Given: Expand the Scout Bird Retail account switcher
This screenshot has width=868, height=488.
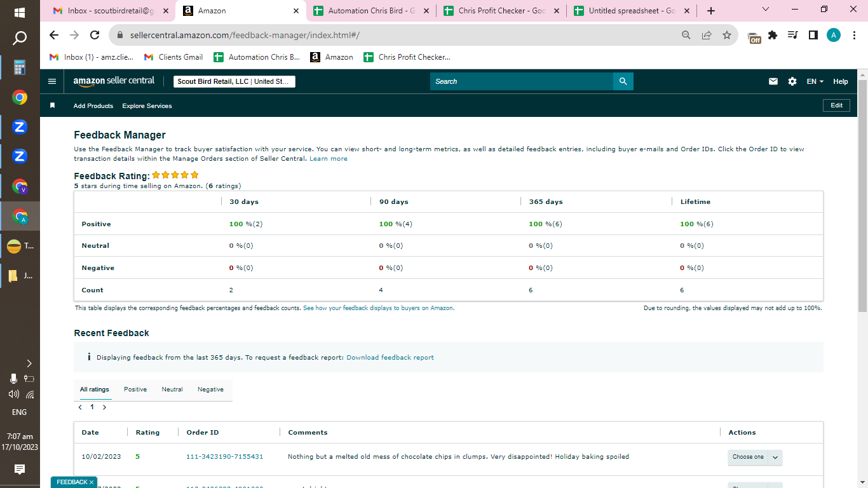Looking at the screenshot, I should coord(234,81).
